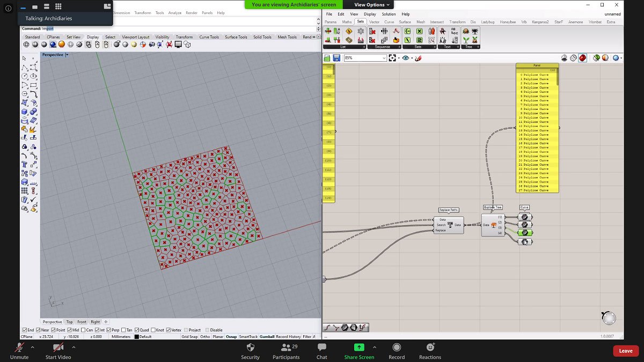Toggle geometry preview with the eye icon
The image size is (644, 362).
pyautogui.click(x=406, y=58)
